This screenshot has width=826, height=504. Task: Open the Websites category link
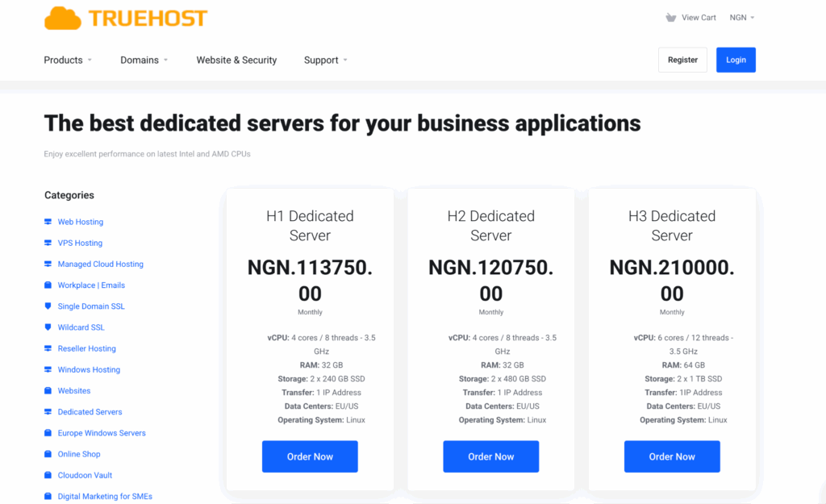point(74,390)
